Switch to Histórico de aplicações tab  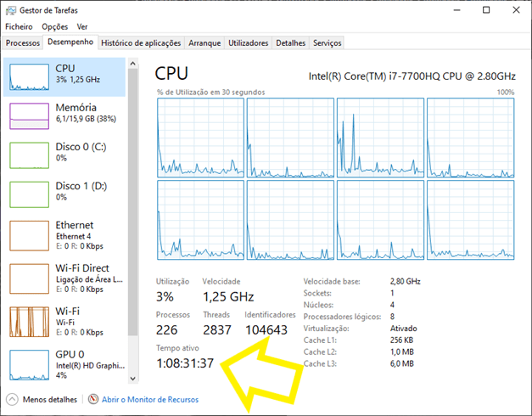tap(141, 42)
